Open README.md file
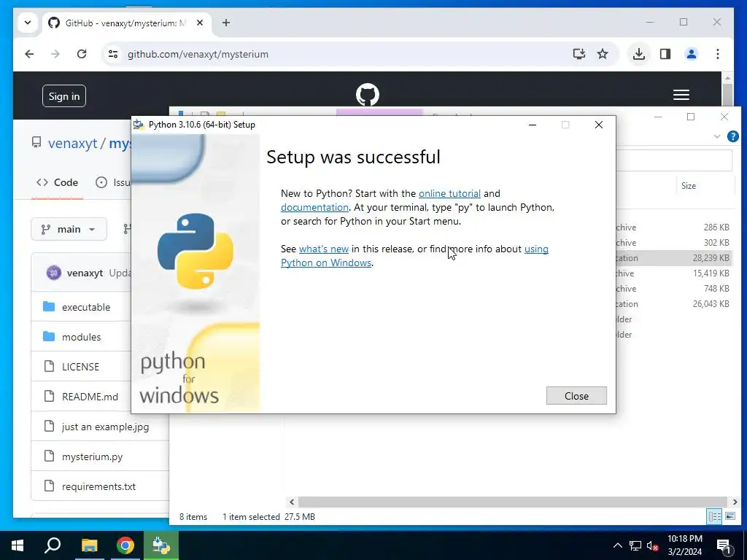The image size is (747, 560). [90, 397]
